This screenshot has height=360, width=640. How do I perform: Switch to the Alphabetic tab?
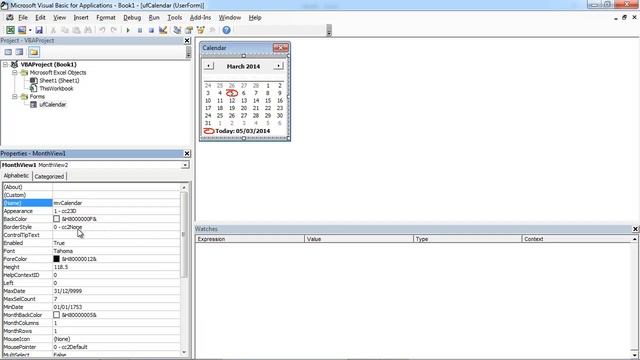[16, 176]
